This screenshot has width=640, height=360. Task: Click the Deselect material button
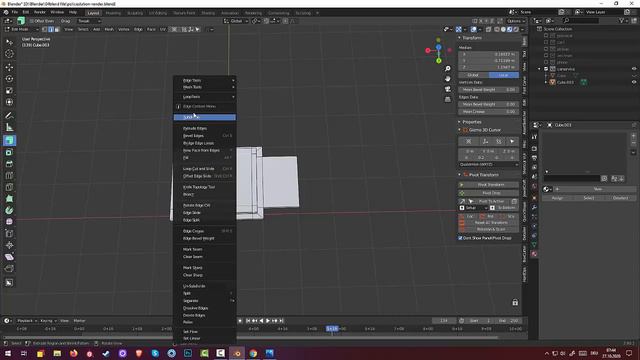click(x=620, y=198)
